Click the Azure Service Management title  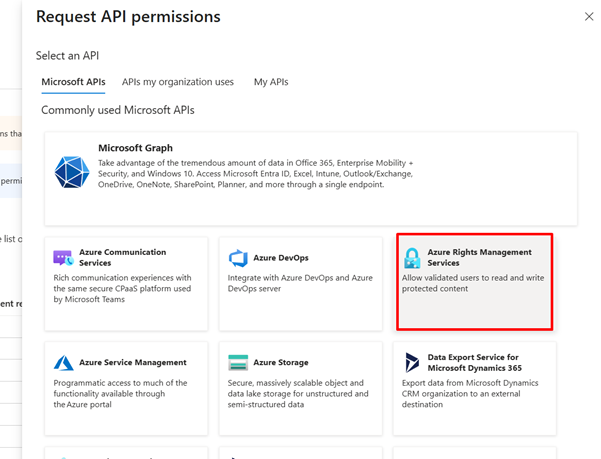(x=133, y=362)
